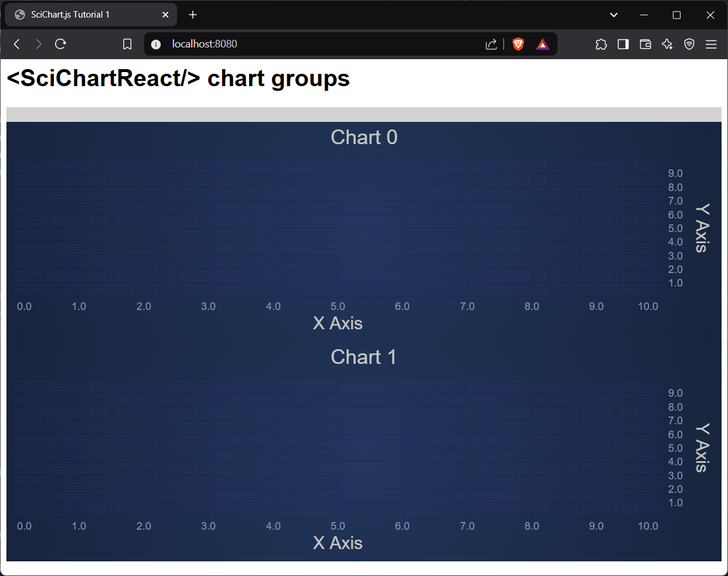Reload the localhost page
This screenshot has width=728, height=576.
60,44
